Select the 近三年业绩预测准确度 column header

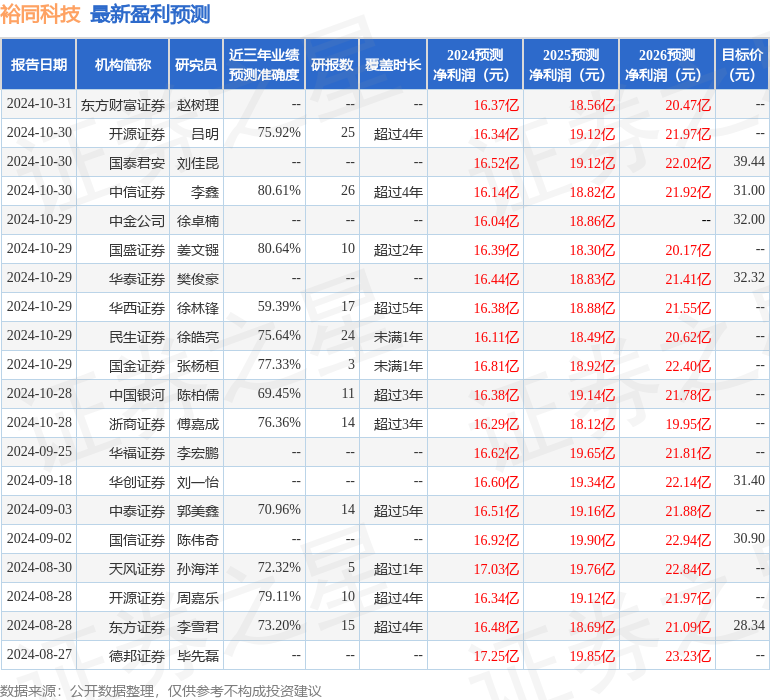[x=264, y=64]
